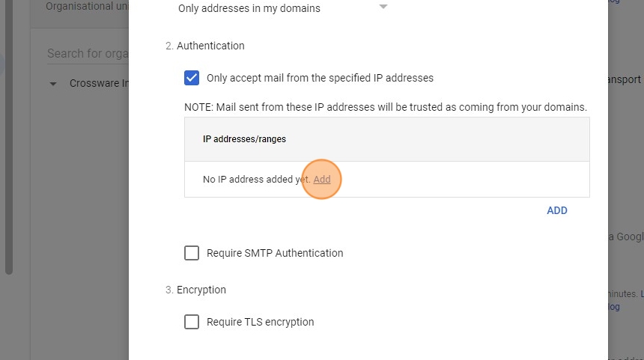Image resolution: width=644 pixels, height=360 pixels.
Task: Click the 'Authentication' section heading
Action: 210,46
